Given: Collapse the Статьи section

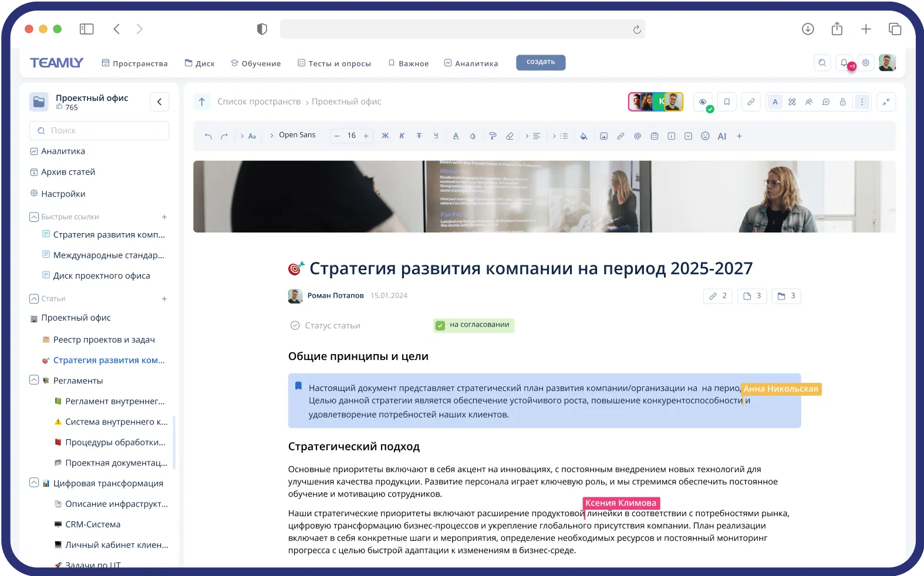Looking at the screenshot, I should (x=34, y=298).
